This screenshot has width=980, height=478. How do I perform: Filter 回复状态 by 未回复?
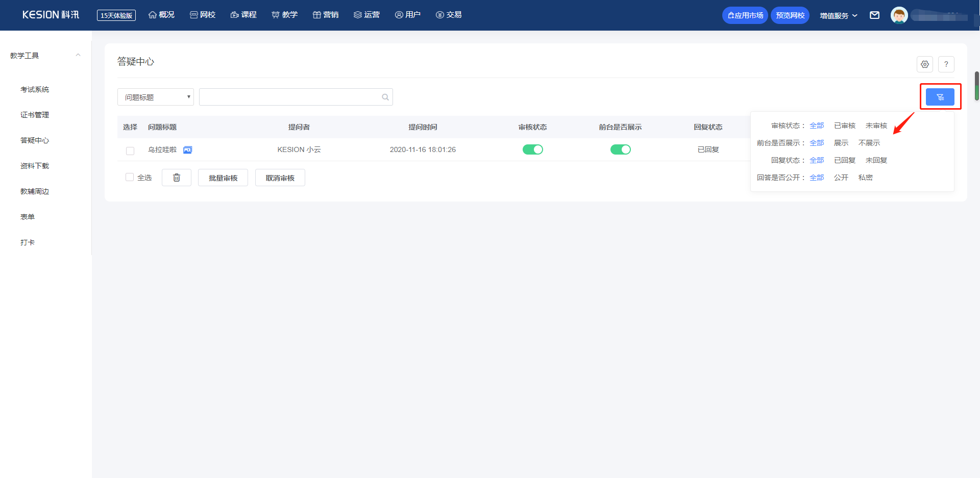tap(876, 160)
